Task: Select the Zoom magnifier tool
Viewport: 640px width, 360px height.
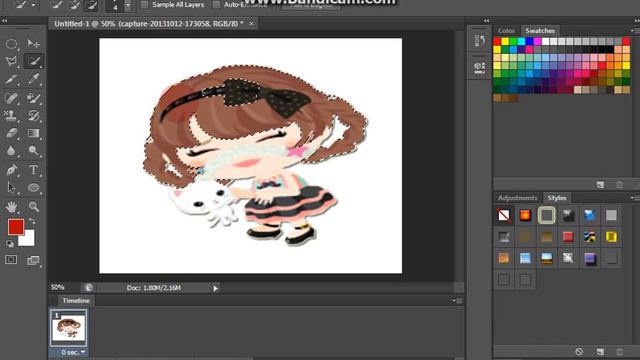Action: click(33, 207)
